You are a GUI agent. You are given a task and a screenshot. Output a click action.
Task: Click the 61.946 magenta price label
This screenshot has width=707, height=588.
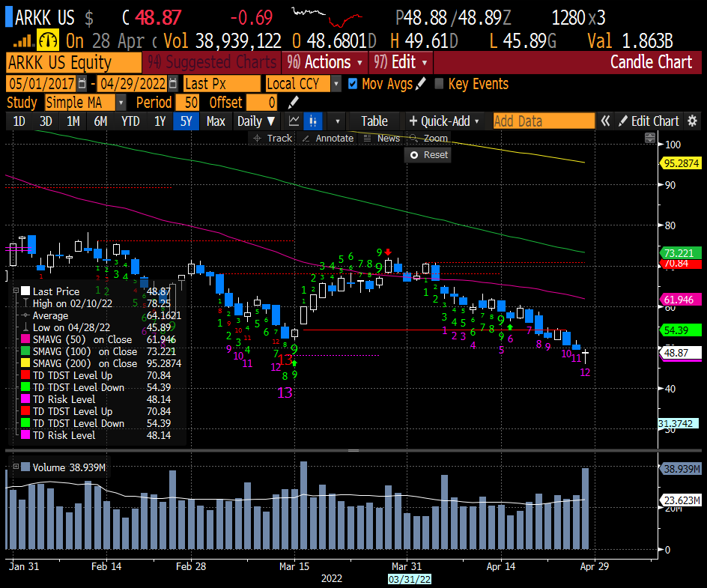tap(681, 300)
